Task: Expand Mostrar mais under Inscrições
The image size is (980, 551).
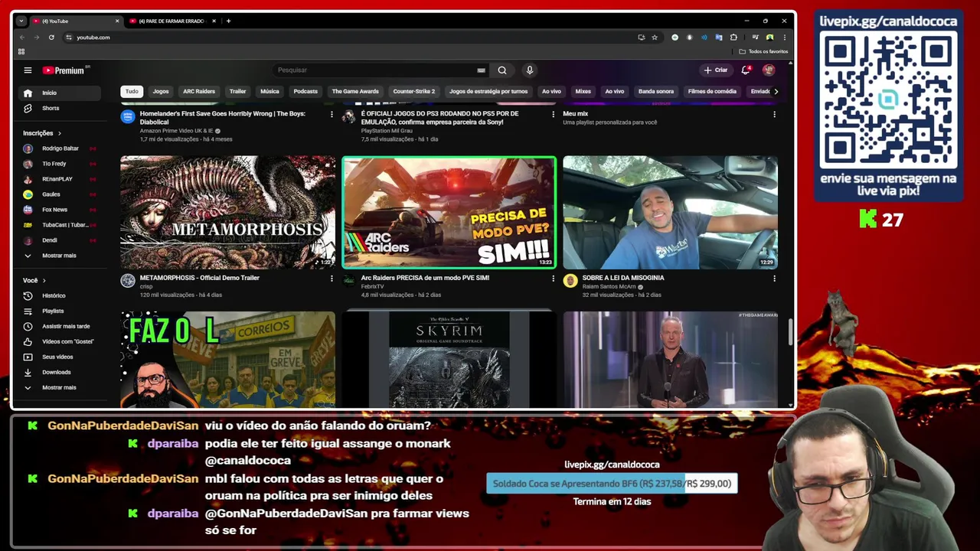Action: (x=60, y=256)
